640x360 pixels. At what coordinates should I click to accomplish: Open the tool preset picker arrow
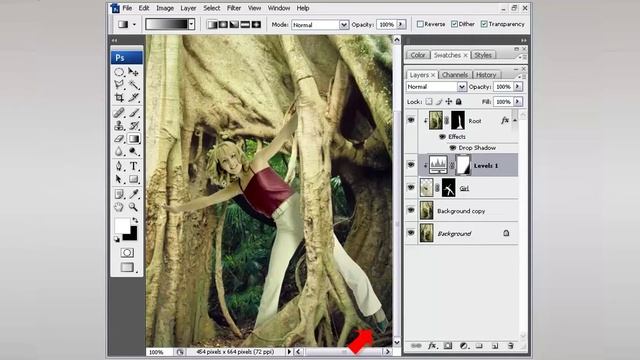tap(134, 25)
